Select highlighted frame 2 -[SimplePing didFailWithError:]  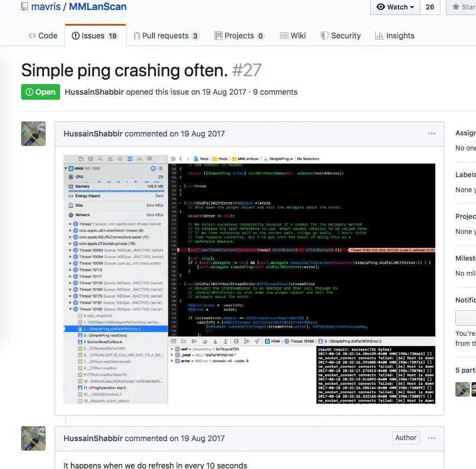tap(116, 329)
